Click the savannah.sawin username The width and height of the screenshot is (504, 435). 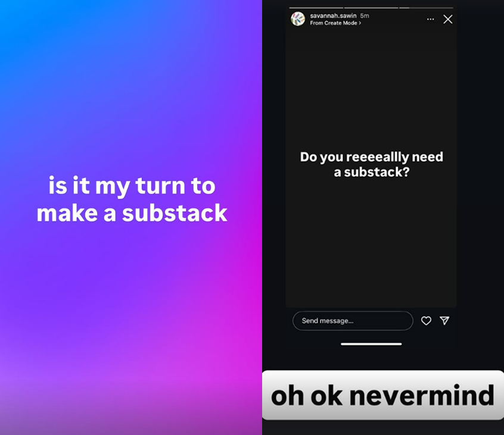[333, 15]
